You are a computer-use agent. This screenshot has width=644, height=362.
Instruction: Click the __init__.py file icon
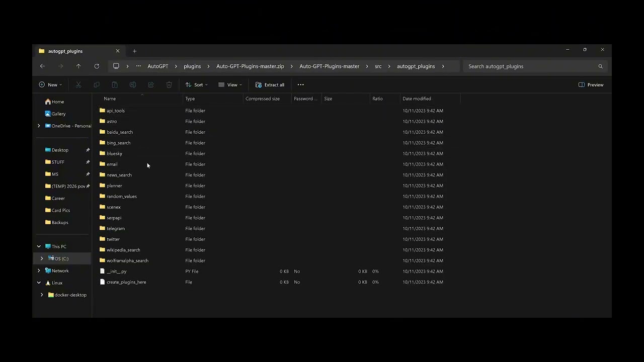point(103,271)
